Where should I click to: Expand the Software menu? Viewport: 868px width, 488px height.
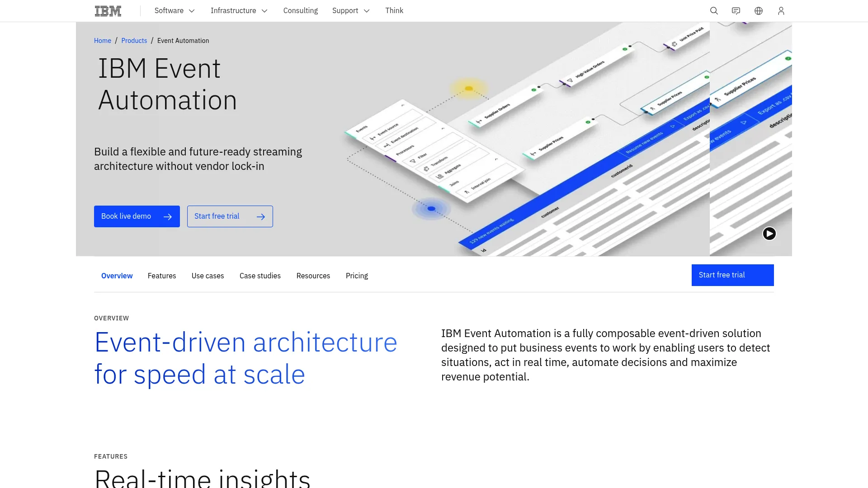[x=175, y=11]
